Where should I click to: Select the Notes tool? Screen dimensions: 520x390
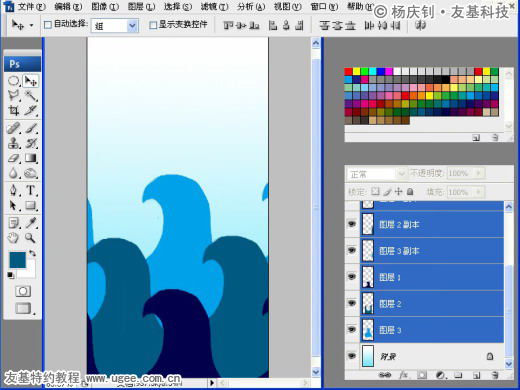(x=14, y=223)
